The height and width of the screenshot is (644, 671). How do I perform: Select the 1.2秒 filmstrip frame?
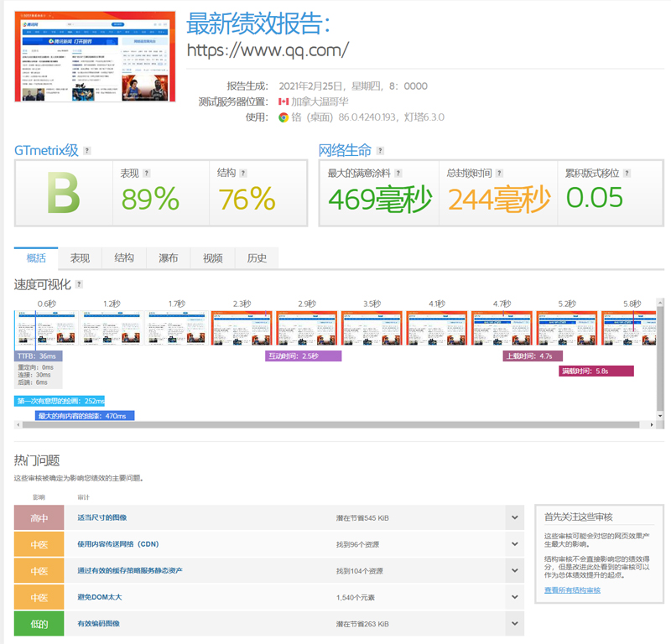[112, 328]
